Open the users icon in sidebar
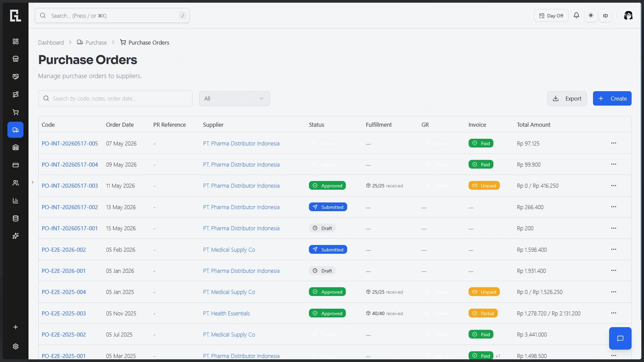This screenshot has height=362, width=644. click(15, 183)
